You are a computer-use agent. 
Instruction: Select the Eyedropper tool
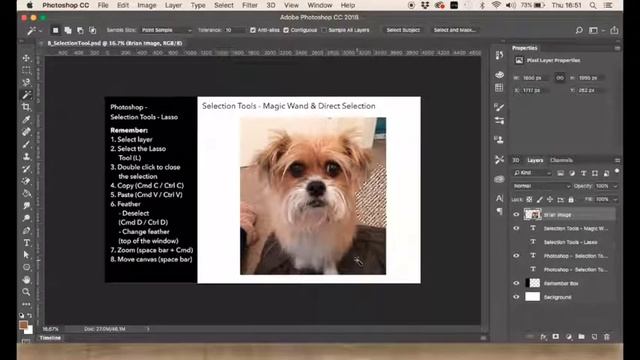26,119
